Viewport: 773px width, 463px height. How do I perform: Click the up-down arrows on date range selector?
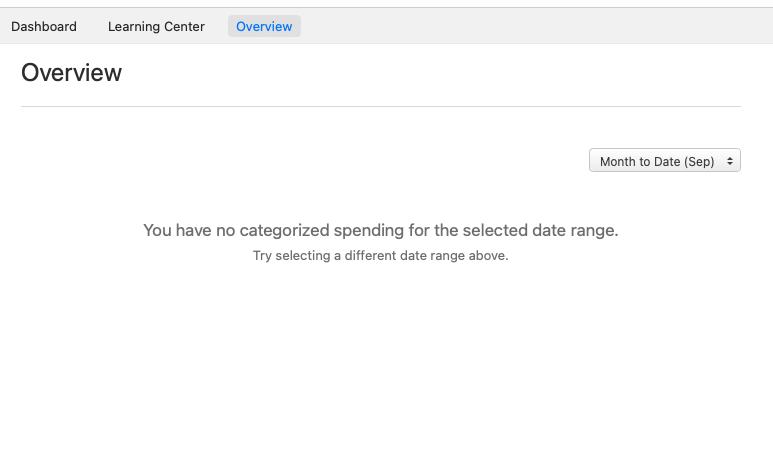click(x=730, y=161)
